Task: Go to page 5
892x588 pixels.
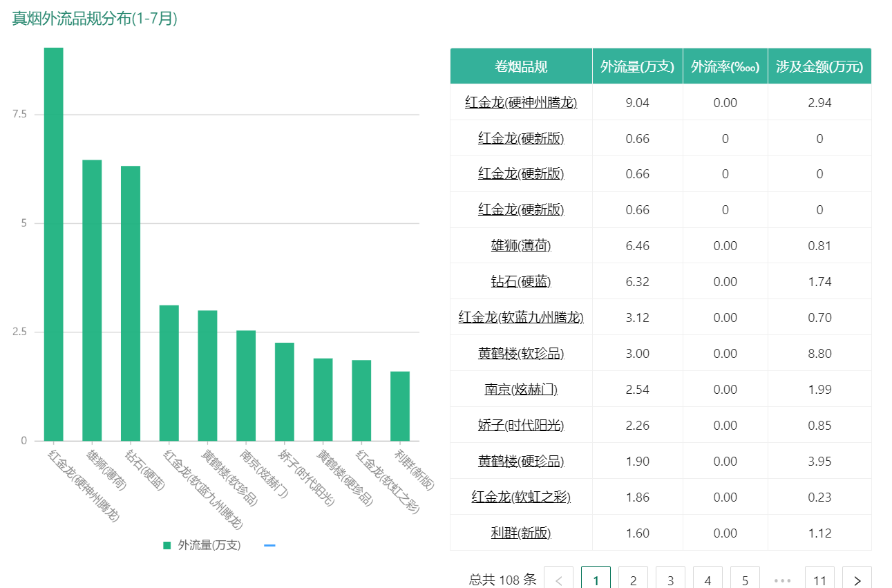Action: tap(745, 580)
